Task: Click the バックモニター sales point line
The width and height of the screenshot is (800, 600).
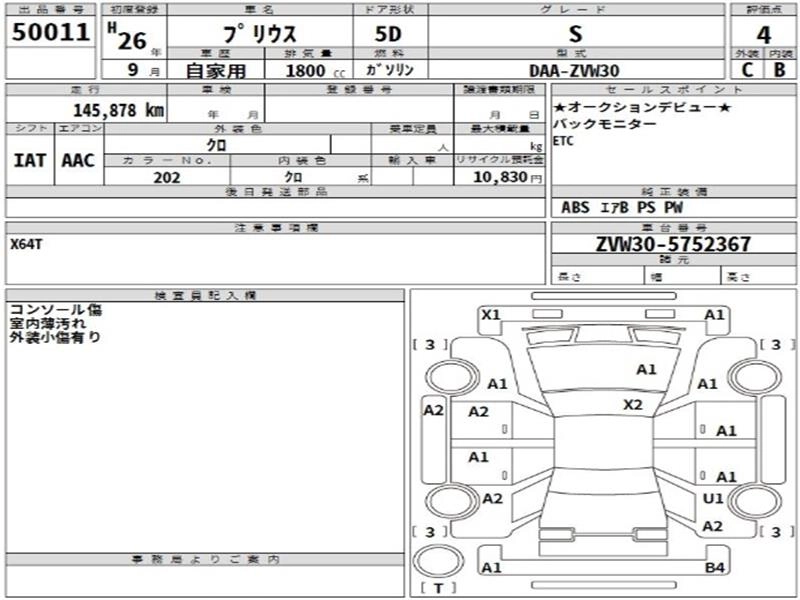Action: pyautogui.click(x=605, y=124)
